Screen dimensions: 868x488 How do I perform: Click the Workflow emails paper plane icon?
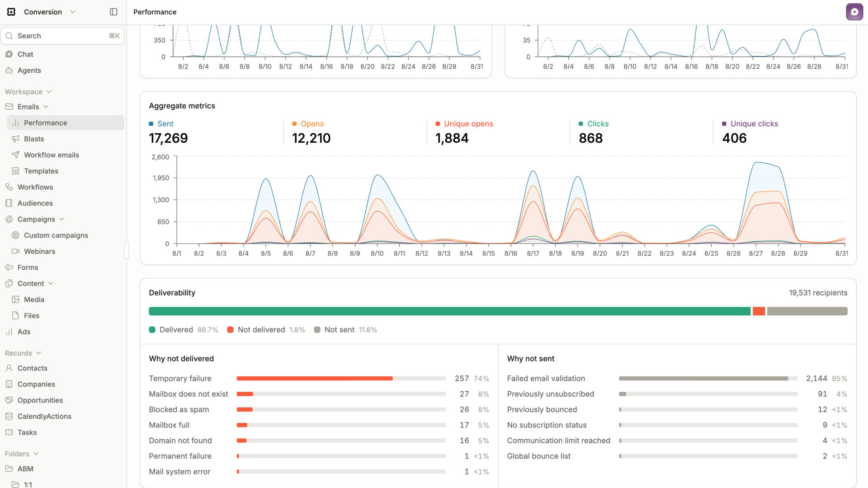point(15,155)
